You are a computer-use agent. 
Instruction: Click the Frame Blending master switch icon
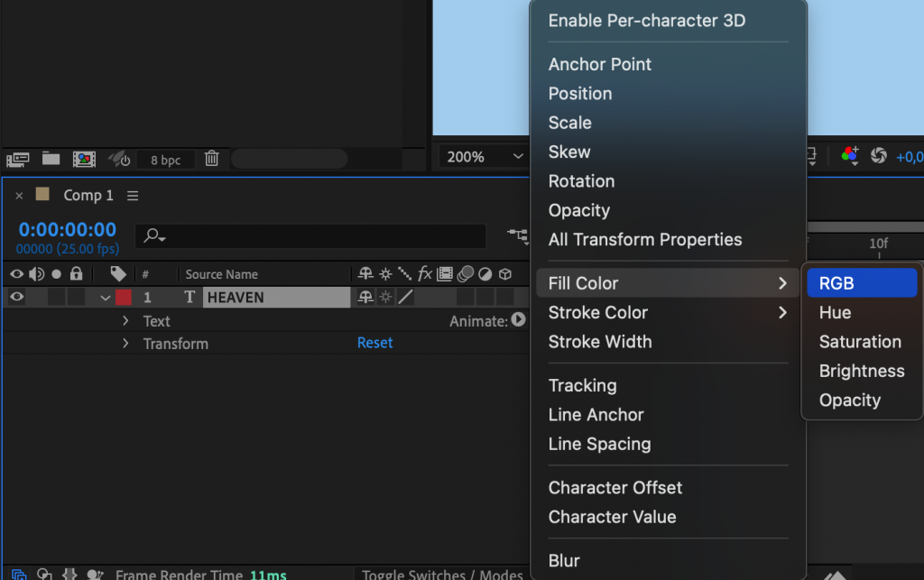pyautogui.click(x=443, y=273)
